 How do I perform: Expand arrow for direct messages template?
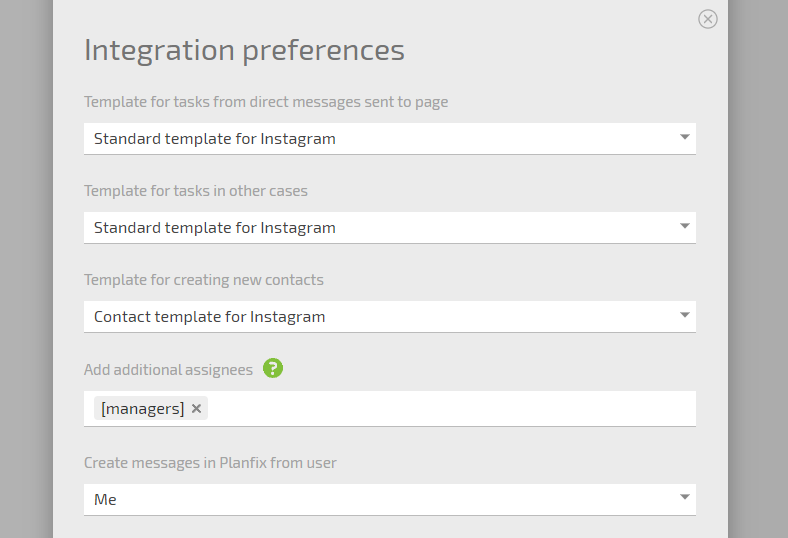tap(684, 137)
